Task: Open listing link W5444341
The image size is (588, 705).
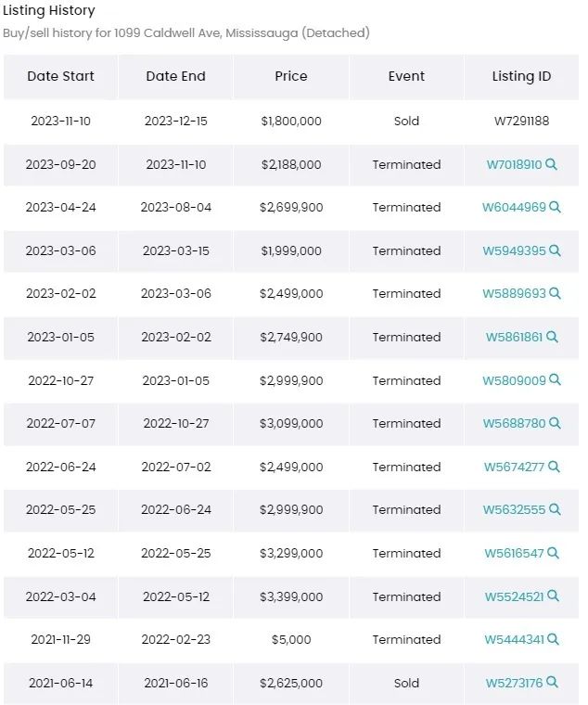Action: [514, 639]
